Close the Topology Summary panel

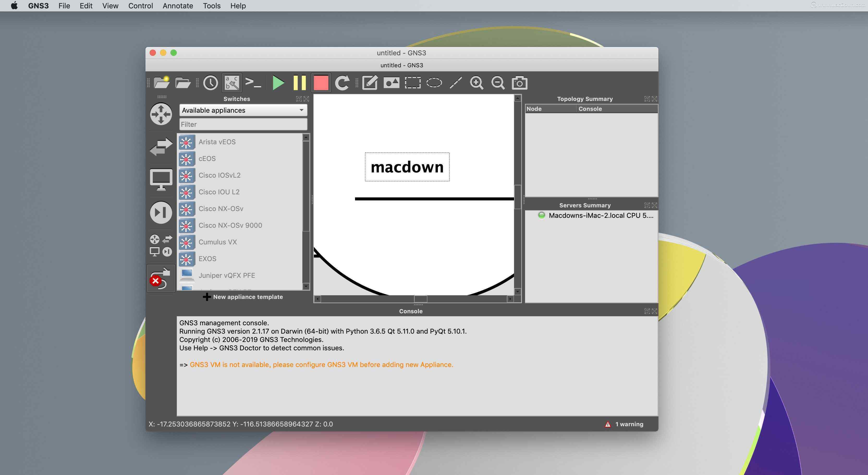point(654,99)
